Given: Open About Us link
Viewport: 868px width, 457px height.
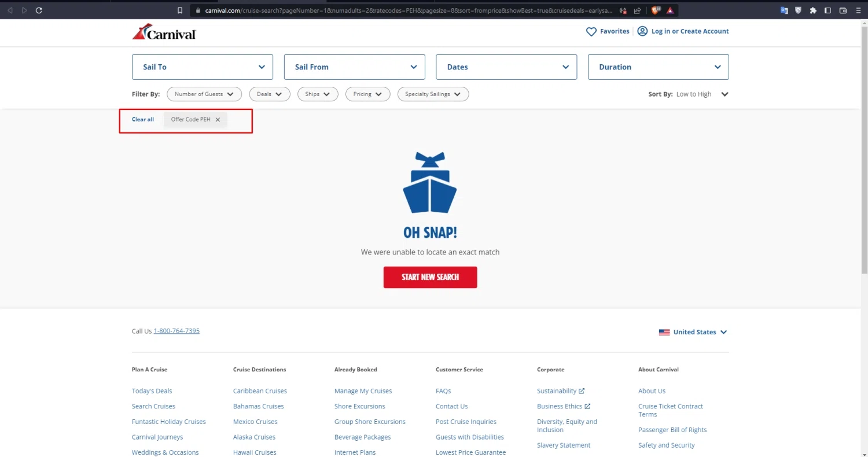Looking at the screenshot, I should pyautogui.click(x=652, y=391).
